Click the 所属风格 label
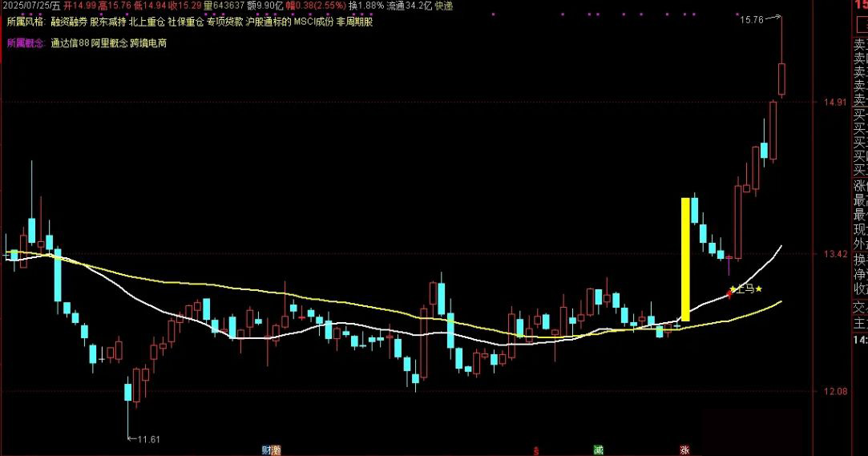This screenshot has width=868, height=456. 26,22
